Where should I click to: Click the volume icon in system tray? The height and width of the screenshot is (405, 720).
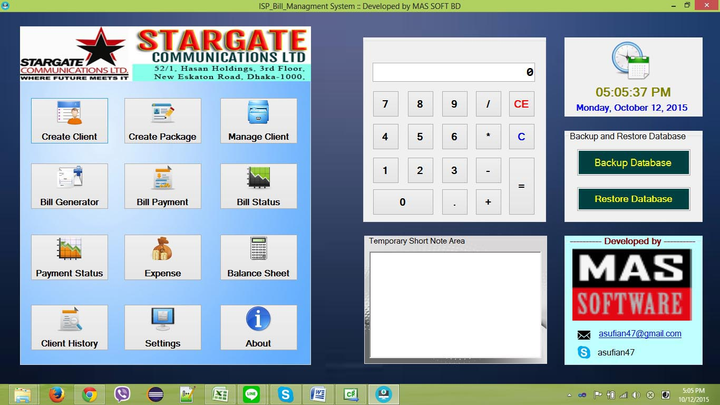[x=636, y=395]
